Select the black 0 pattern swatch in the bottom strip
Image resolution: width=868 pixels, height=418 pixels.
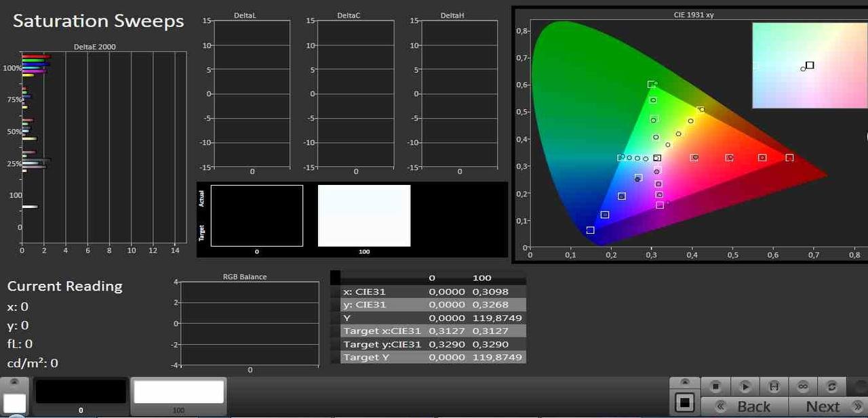coord(81,392)
